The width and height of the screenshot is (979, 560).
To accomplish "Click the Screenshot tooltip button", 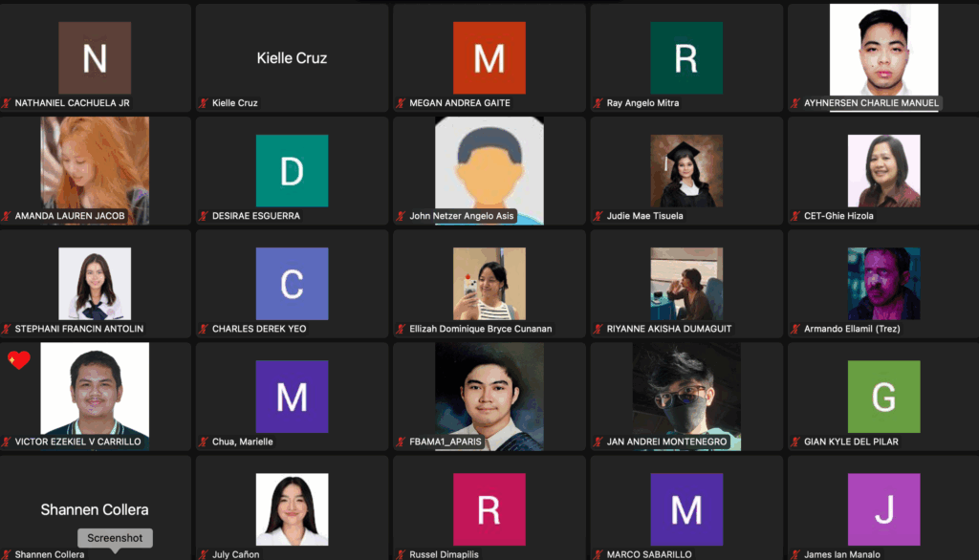I will pos(115,538).
